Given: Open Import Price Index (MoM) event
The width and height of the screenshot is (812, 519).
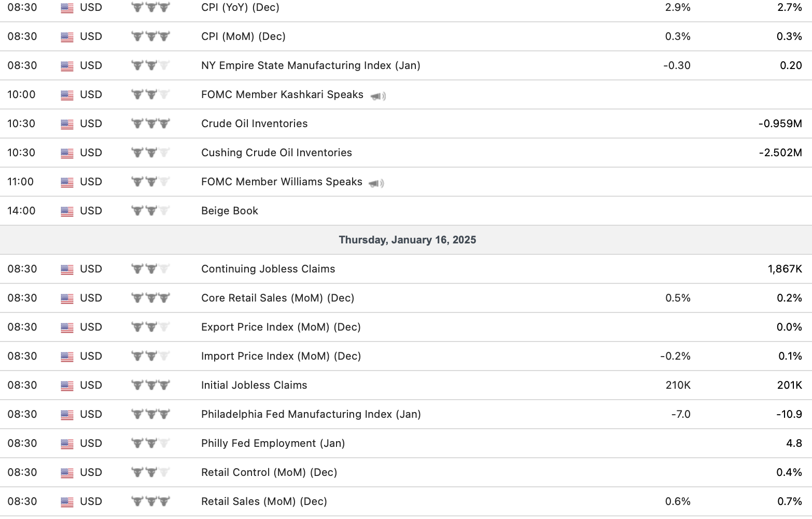Looking at the screenshot, I should click(x=281, y=356).
